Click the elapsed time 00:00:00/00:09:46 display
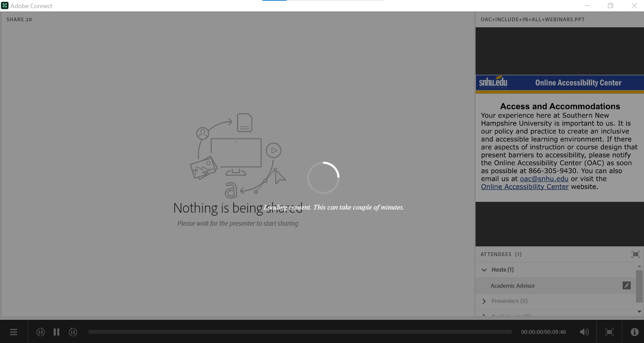This screenshot has width=644, height=343. coord(543,332)
